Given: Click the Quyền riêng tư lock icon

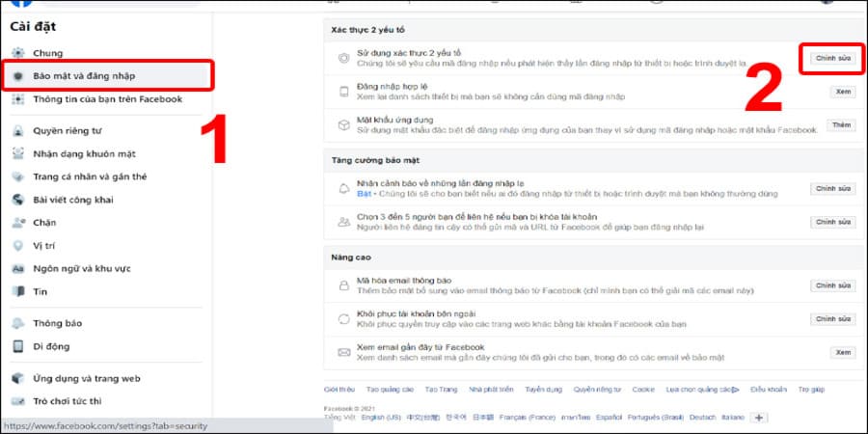Looking at the screenshot, I should coord(18,131).
